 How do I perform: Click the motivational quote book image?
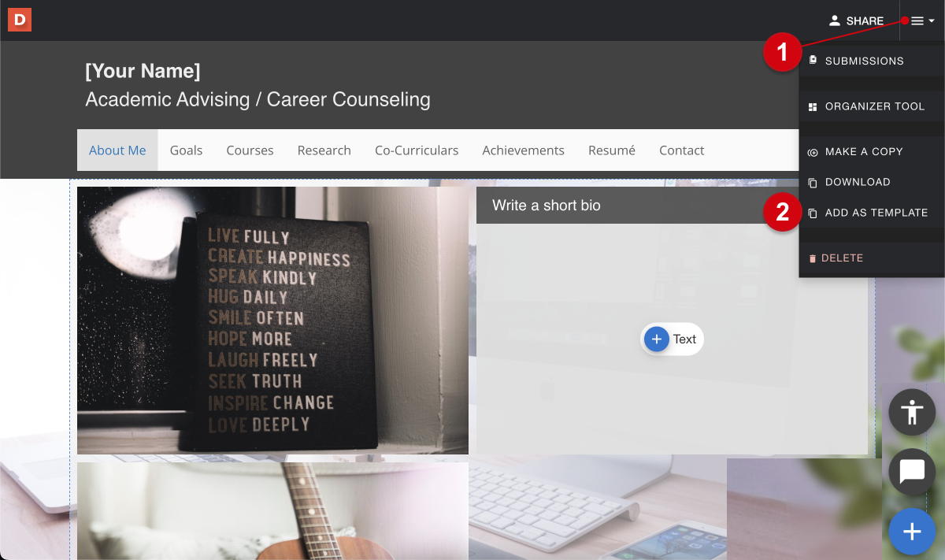pos(272,321)
